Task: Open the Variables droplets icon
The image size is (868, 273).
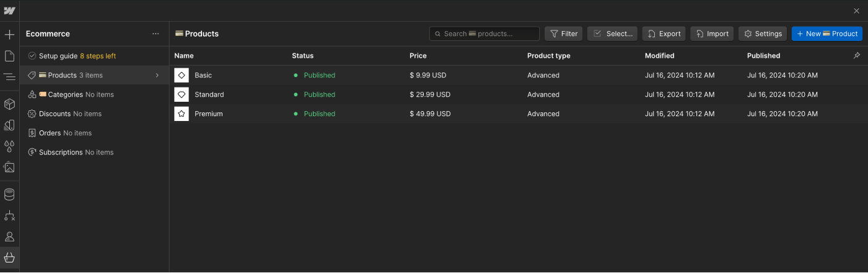Action: click(9, 146)
